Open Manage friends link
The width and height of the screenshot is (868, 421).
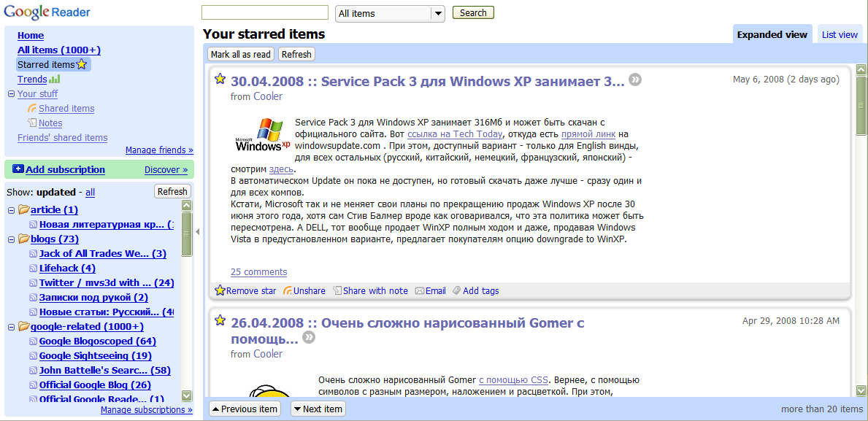(x=159, y=150)
